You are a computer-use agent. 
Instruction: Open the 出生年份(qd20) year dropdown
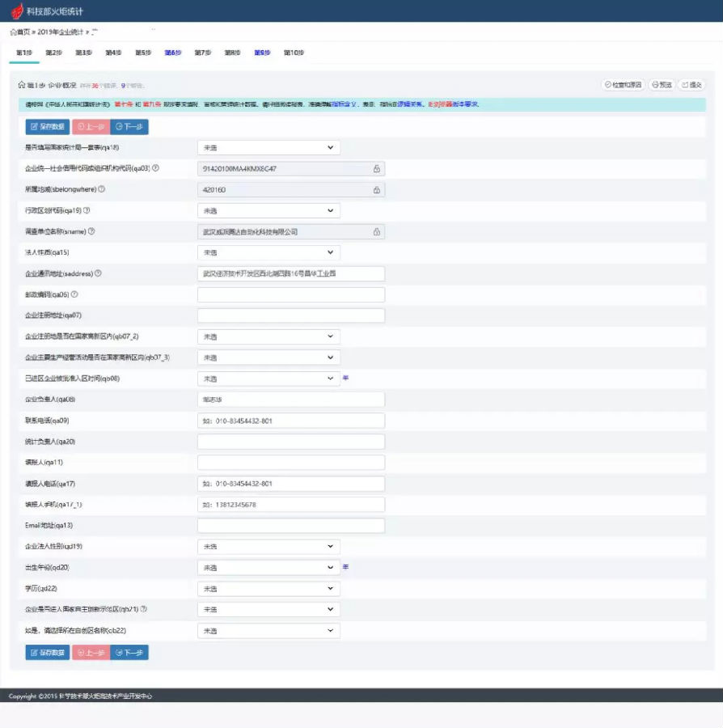coord(268,568)
